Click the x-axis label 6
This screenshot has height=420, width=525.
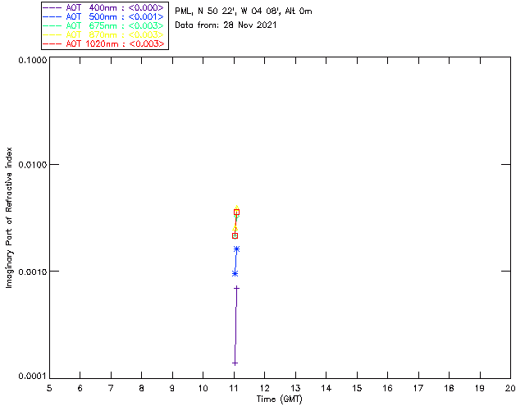[x=80, y=388]
